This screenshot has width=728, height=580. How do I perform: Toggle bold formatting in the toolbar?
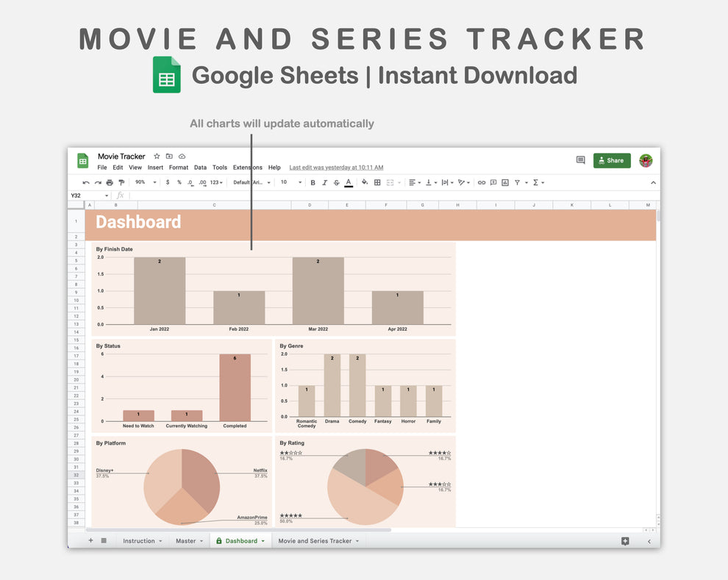(313, 182)
